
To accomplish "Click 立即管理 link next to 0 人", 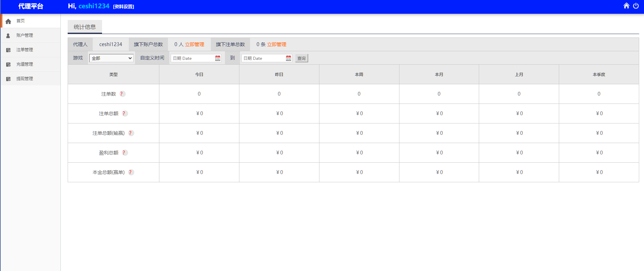I will (194, 44).
